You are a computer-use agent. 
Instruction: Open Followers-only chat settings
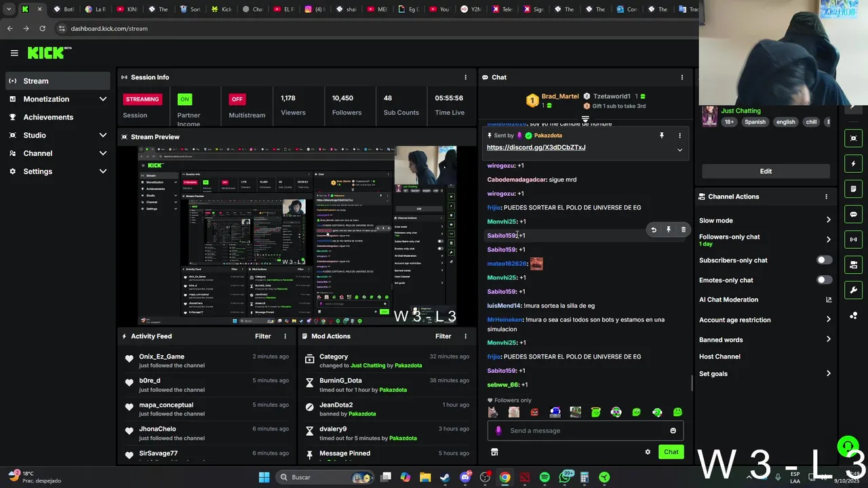[765, 240]
